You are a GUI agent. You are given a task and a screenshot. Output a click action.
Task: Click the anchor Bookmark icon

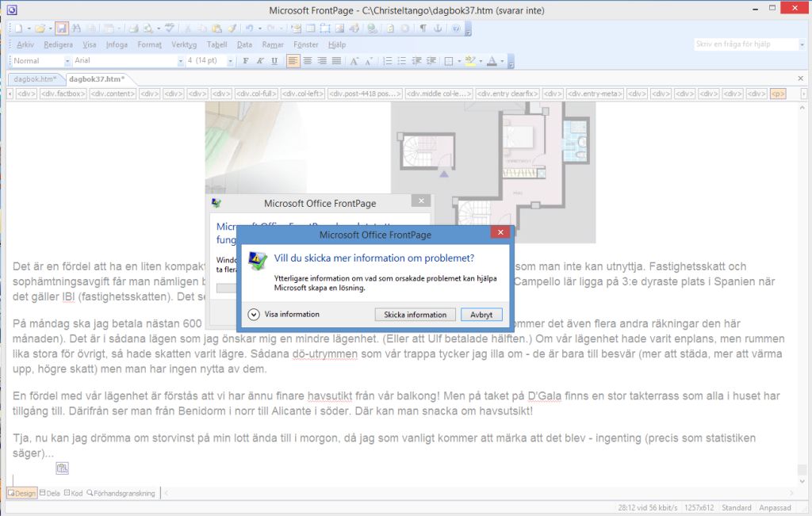[x=438, y=28]
